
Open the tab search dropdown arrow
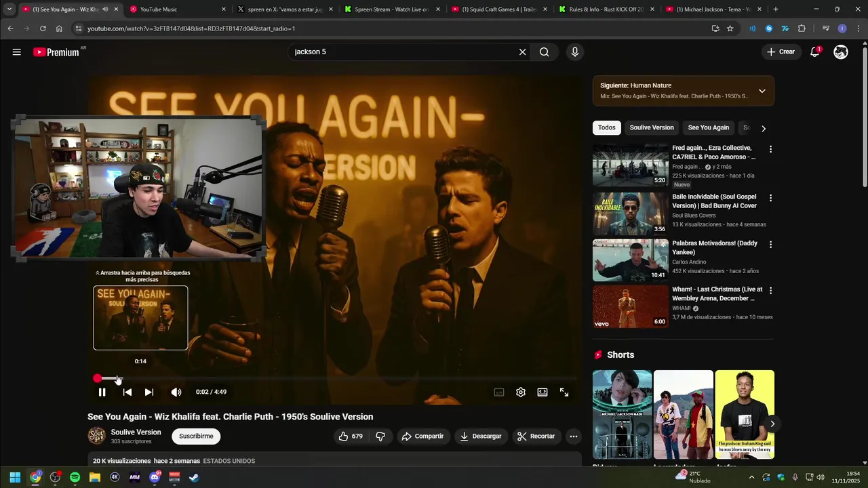pos(9,9)
